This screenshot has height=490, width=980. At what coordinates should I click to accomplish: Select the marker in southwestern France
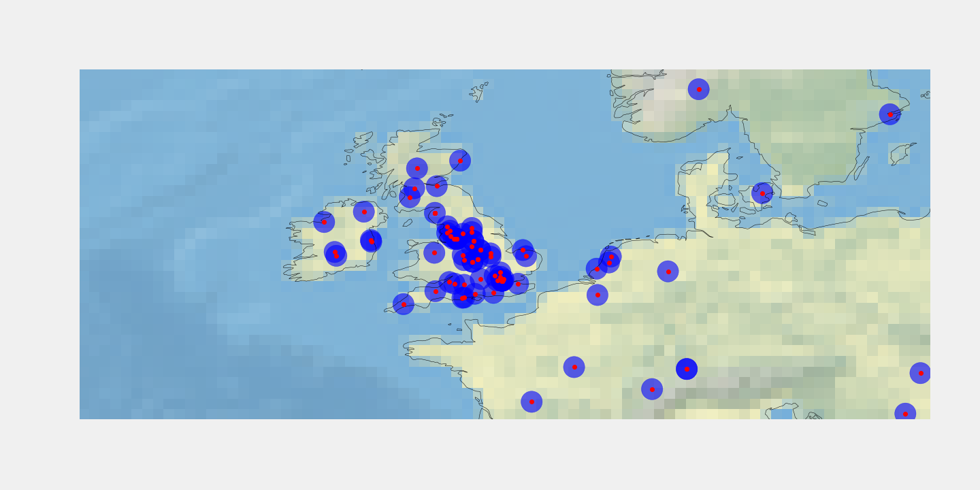click(x=532, y=402)
